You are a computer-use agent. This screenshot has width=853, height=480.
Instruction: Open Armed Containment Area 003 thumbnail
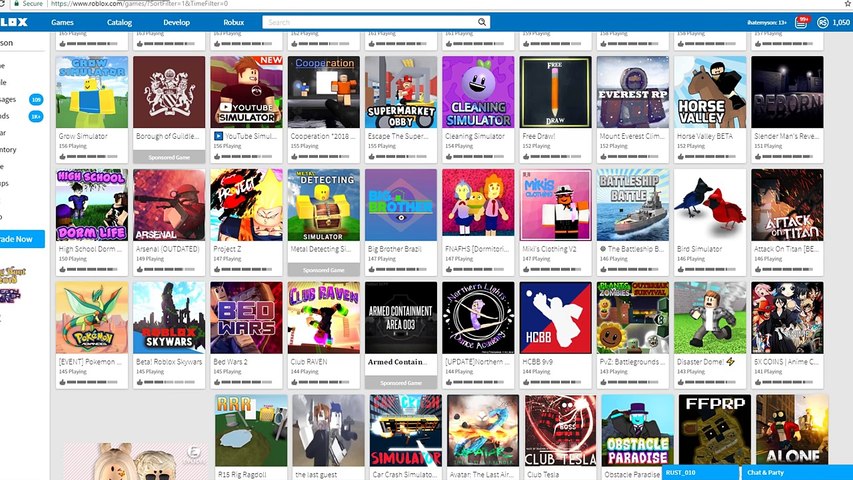point(401,318)
